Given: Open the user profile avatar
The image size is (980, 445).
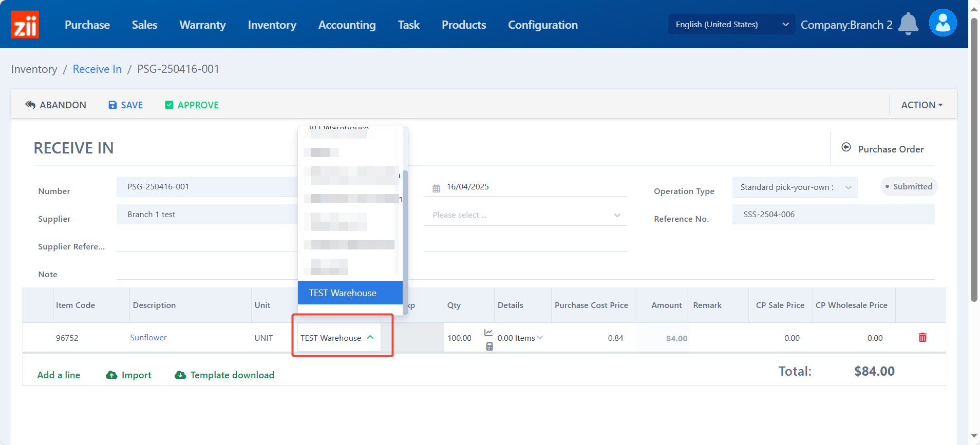Looking at the screenshot, I should pyautogui.click(x=943, y=23).
